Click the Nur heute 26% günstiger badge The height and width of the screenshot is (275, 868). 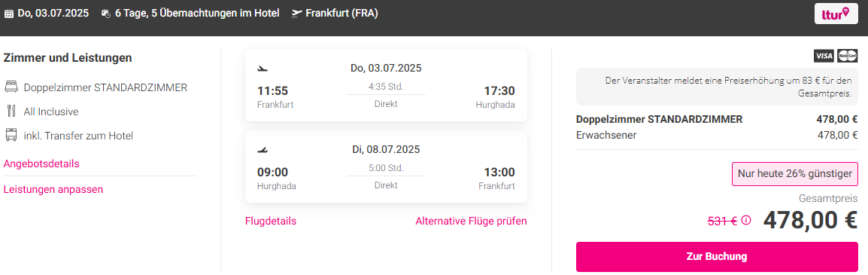(x=795, y=173)
